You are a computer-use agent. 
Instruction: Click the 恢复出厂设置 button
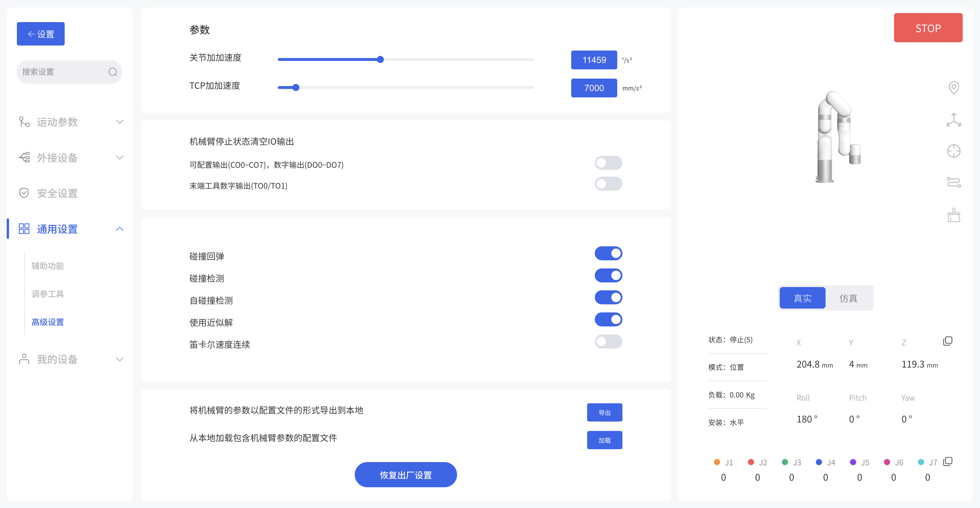pos(406,475)
